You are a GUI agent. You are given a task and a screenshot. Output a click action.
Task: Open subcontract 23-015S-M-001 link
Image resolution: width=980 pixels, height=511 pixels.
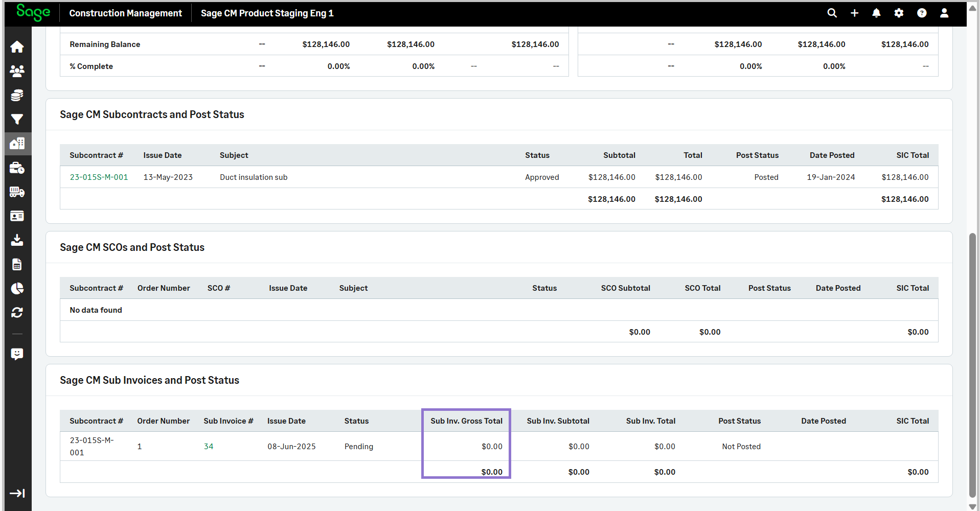pyautogui.click(x=99, y=177)
